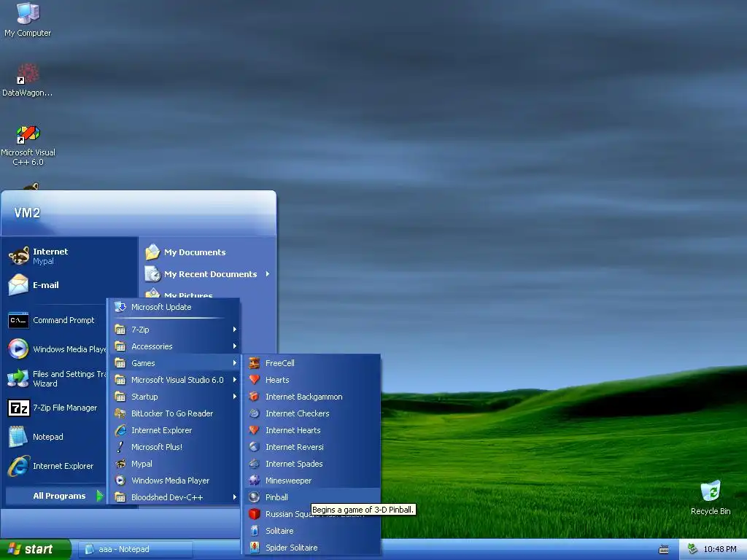
Task: Choose Windows Media Player in All Programs list
Action: tap(174, 481)
